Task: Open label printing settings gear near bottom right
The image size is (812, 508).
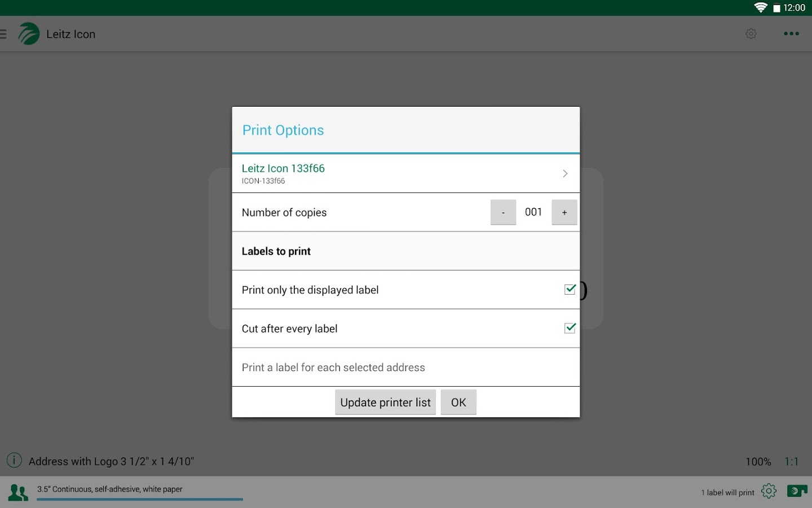Action: tap(769, 491)
